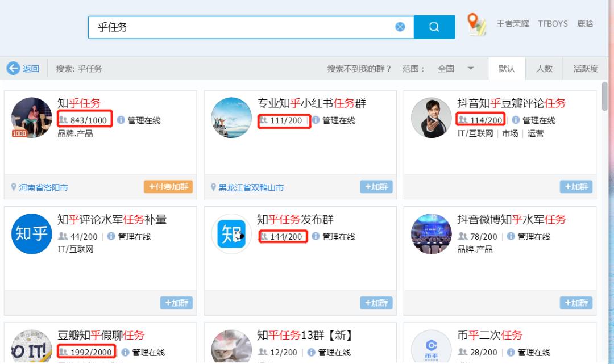Select the 活跃度 sorting tab
This screenshot has width=614, height=364.
click(x=585, y=68)
